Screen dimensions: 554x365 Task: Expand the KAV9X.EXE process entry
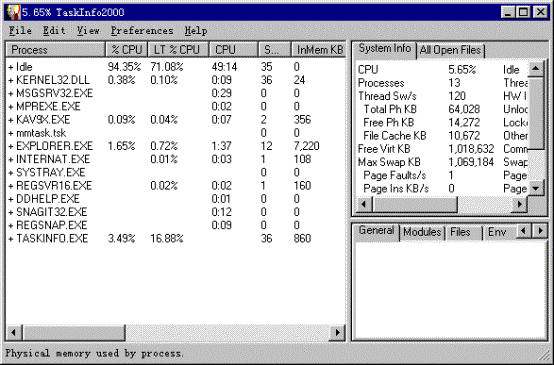pyautogui.click(x=11, y=120)
